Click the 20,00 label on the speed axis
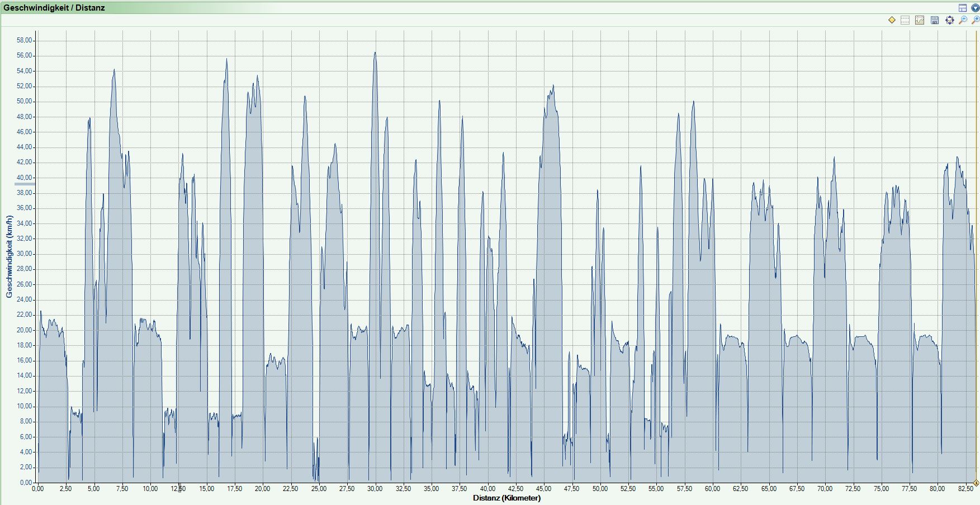 25,330
